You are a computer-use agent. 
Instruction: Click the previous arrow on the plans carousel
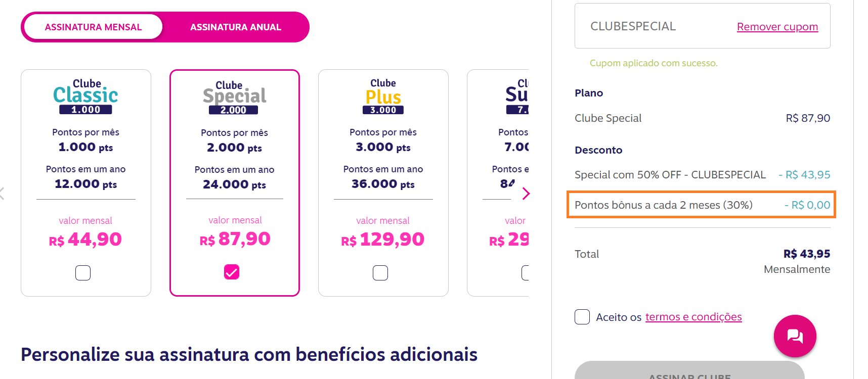[x=2, y=193]
